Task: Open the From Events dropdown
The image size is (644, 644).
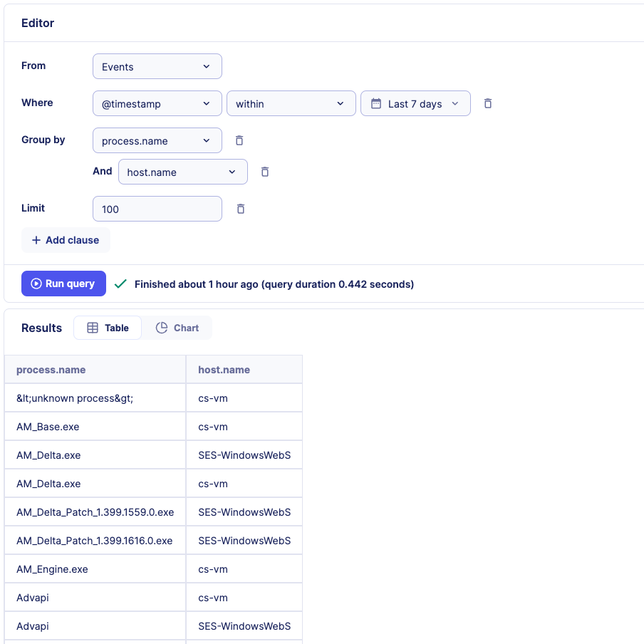Action: [157, 66]
